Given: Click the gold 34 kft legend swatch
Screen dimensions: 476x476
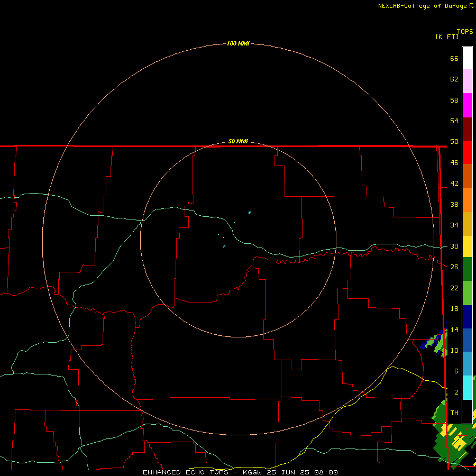Looking at the screenshot, I should [467, 224].
